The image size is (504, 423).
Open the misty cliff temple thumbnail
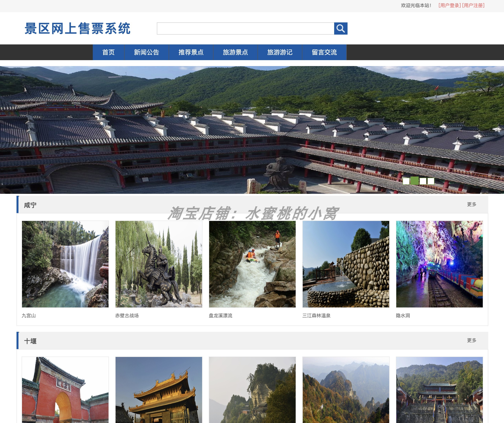252,390
